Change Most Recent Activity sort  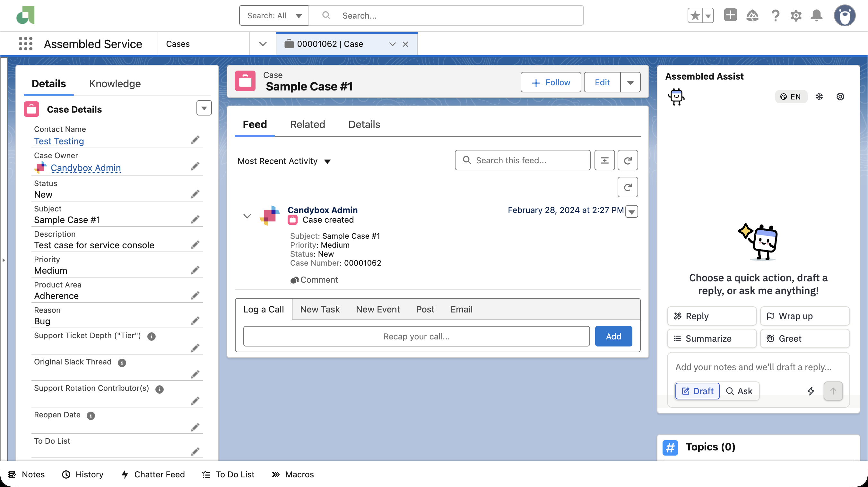coord(284,161)
